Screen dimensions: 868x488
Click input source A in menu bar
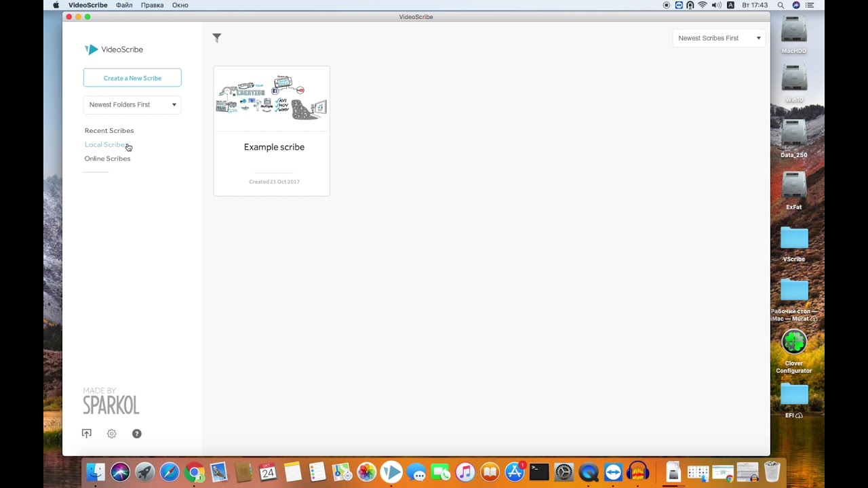(x=730, y=5)
